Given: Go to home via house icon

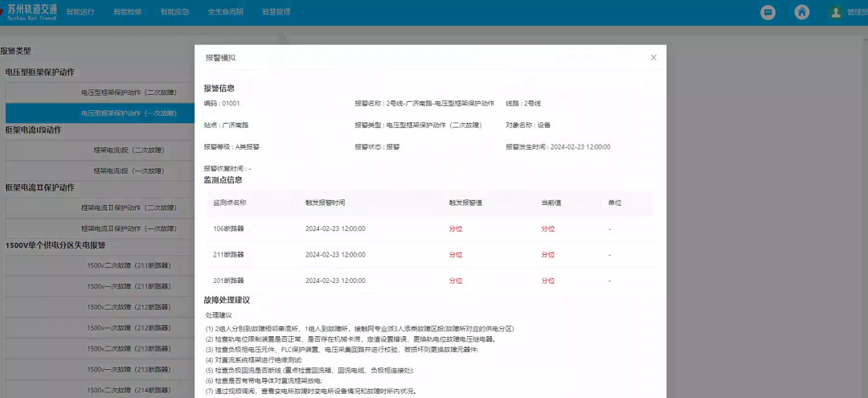Looking at the screenshot, I should coord(801,12).
